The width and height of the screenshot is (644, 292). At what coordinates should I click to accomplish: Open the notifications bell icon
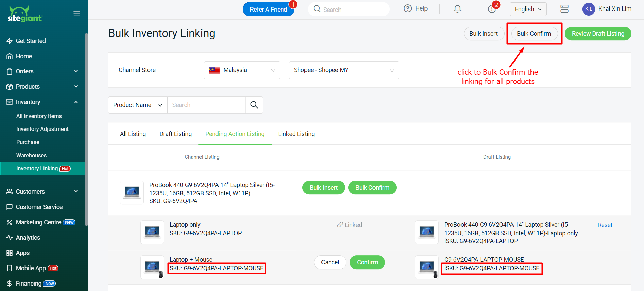[457, 9]
